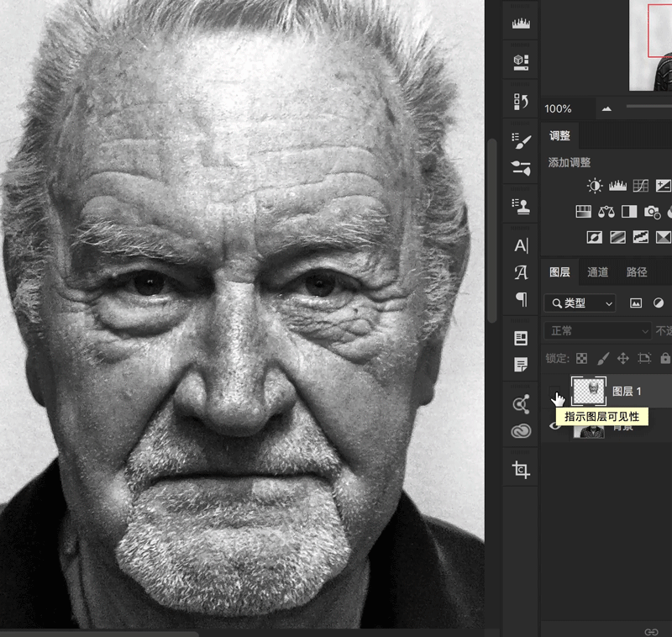Screen dimensions: 672x637
Task: Toggle lock position move icon
Action: click(623, 358)
